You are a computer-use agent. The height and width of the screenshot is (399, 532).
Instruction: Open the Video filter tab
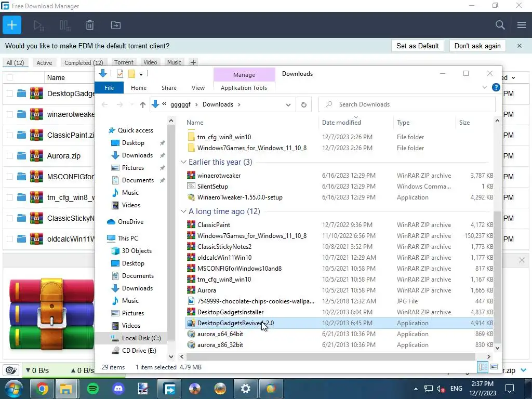(x=150, y=62)
